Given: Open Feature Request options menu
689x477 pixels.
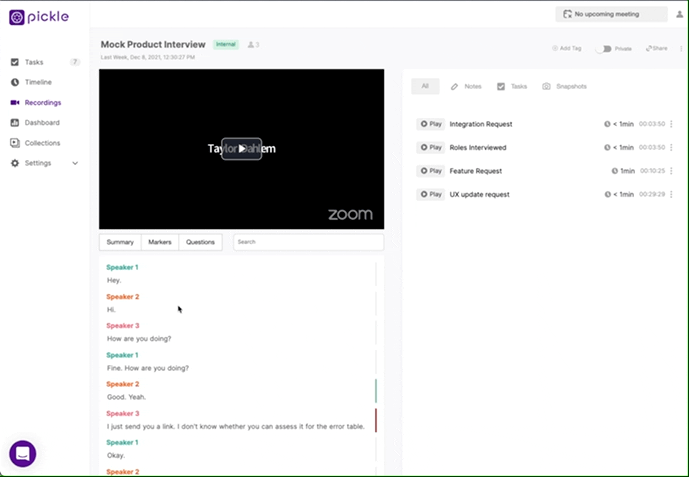Looking at the screenshot, I should [x=671, y=170].
